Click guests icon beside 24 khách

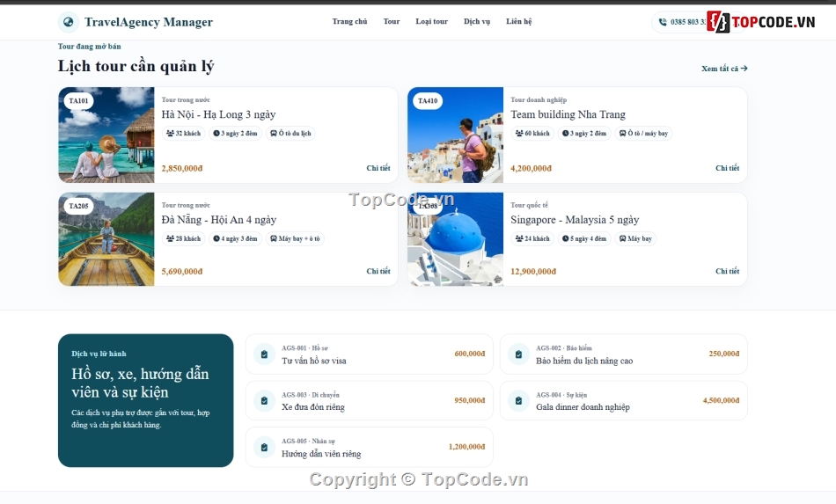(519, 238)
